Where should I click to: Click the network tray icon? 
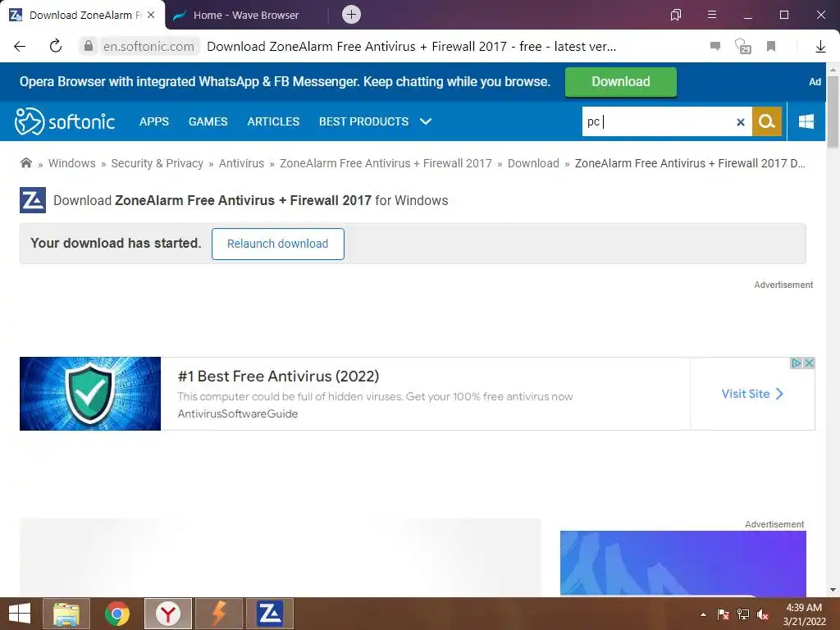point(743,614)
